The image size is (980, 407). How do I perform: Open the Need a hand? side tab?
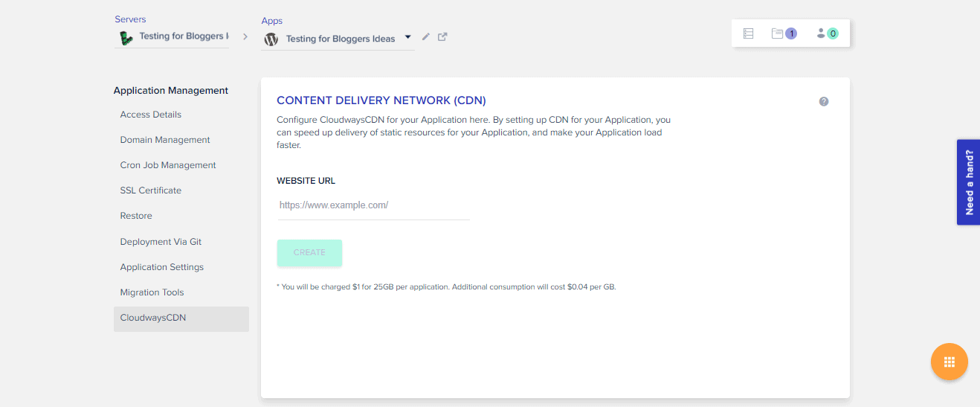(968, 182)
